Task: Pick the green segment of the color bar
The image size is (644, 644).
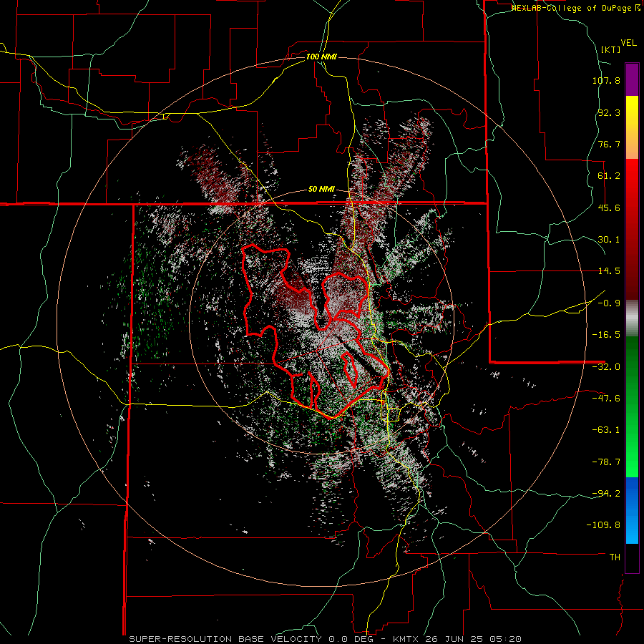Action: (x=632, y=406)
